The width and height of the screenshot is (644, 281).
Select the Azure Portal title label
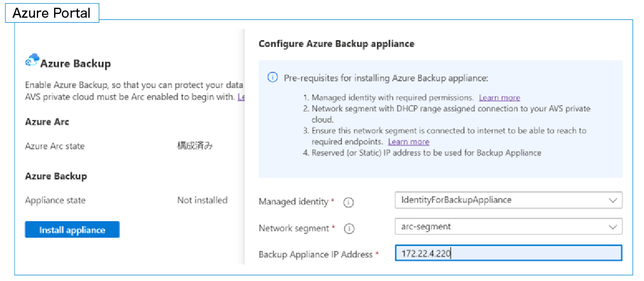(x=52, y=13)
